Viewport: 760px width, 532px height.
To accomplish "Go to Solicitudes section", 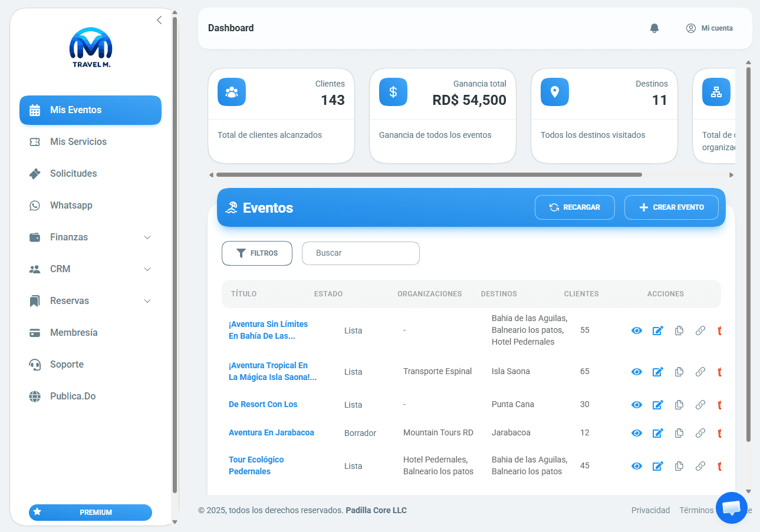I will [x=73, y=174].
